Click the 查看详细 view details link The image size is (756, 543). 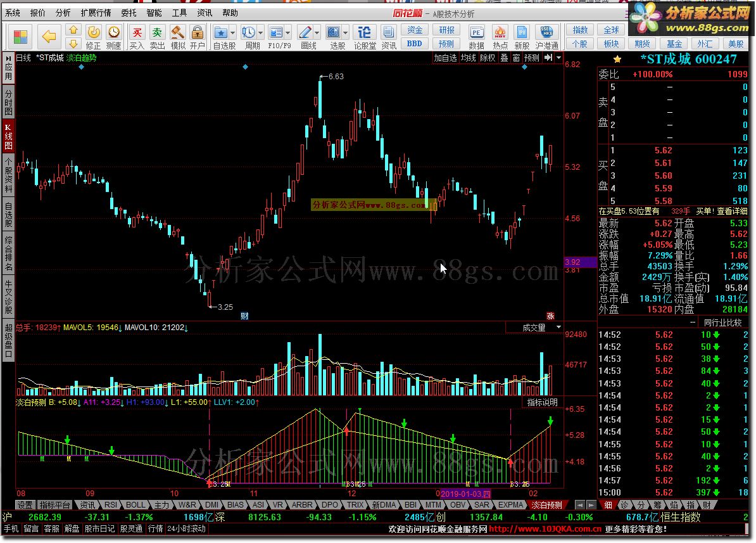(x=732, y=212)
